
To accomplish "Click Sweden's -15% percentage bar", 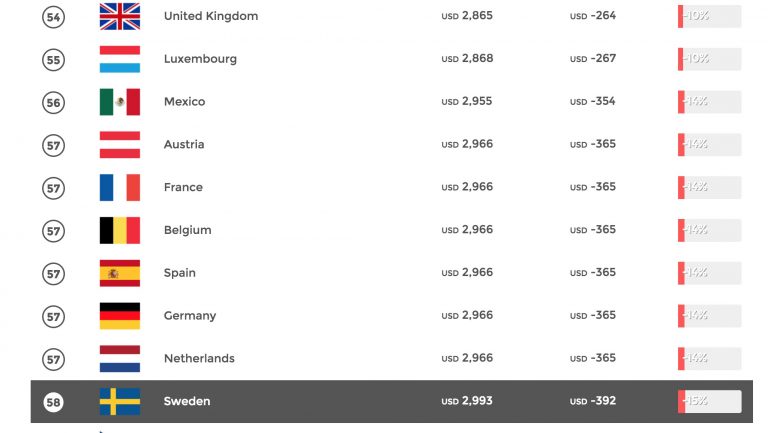I will coord(709,401).
